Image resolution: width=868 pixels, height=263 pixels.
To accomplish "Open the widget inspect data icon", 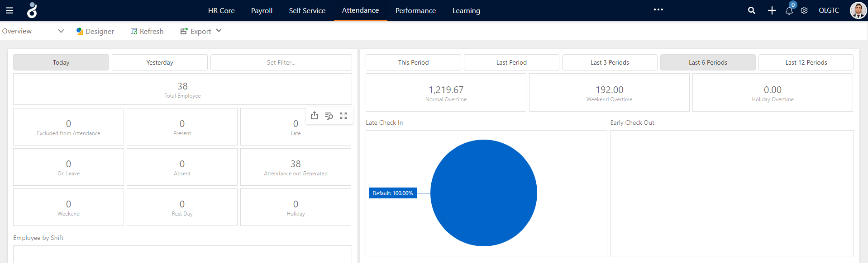I will click(x=329, y=116).
